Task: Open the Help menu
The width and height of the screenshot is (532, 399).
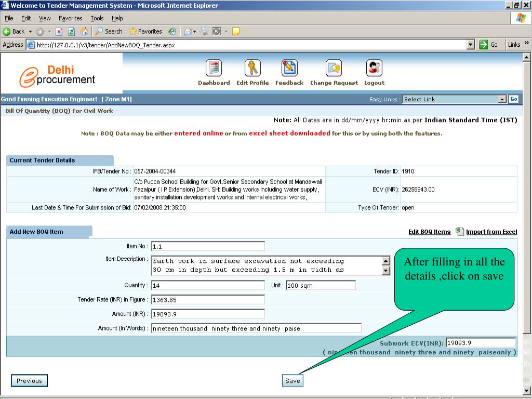Action: pyautogui.click(x=117, y=18)
